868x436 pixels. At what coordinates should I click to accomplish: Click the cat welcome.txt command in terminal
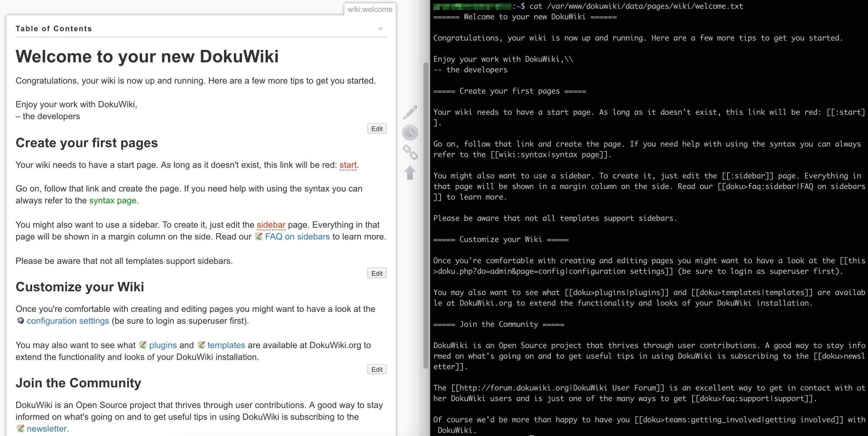click(x=636, y=6)
